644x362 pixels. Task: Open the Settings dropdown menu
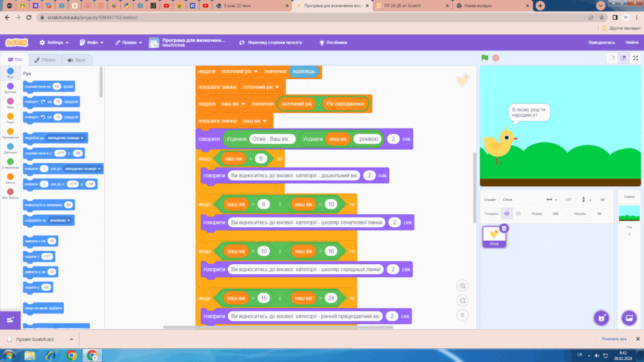point(54,42)
